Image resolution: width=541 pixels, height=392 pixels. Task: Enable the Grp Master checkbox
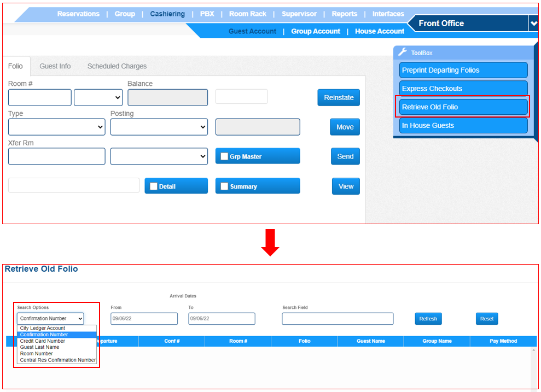tap(224, 156)
